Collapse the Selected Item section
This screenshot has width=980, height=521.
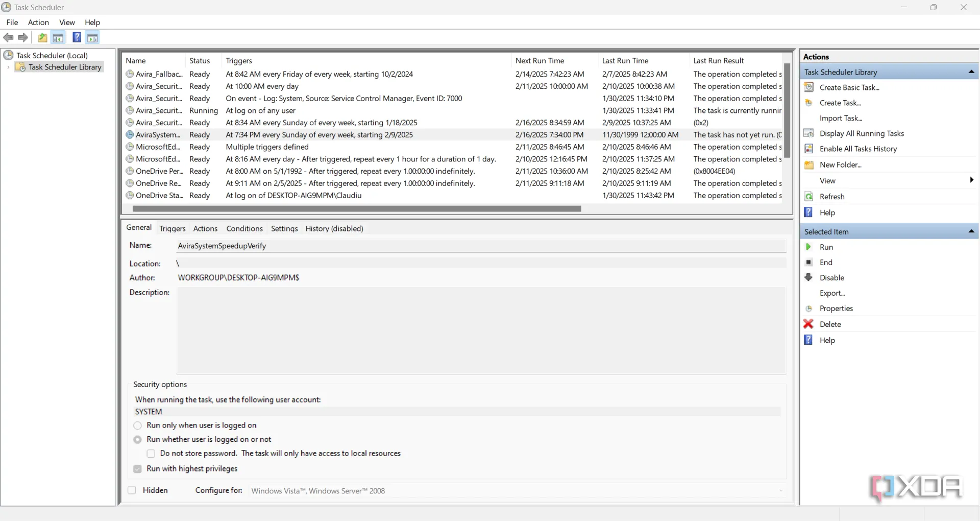coord(971,231)
